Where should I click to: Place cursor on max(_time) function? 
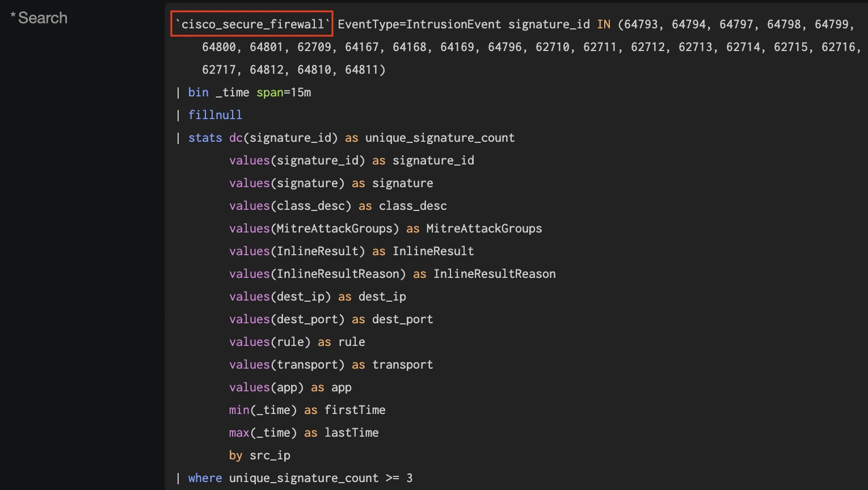tap(263, 433)
